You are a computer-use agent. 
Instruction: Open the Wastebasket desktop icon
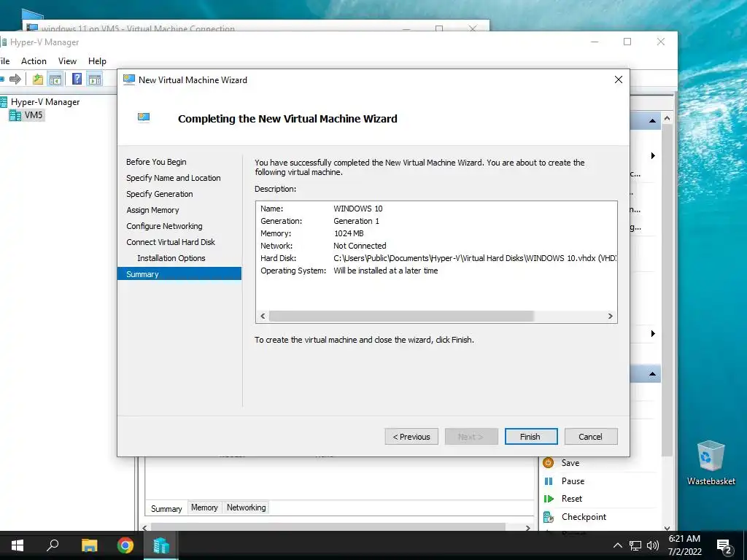coord(711,462)
